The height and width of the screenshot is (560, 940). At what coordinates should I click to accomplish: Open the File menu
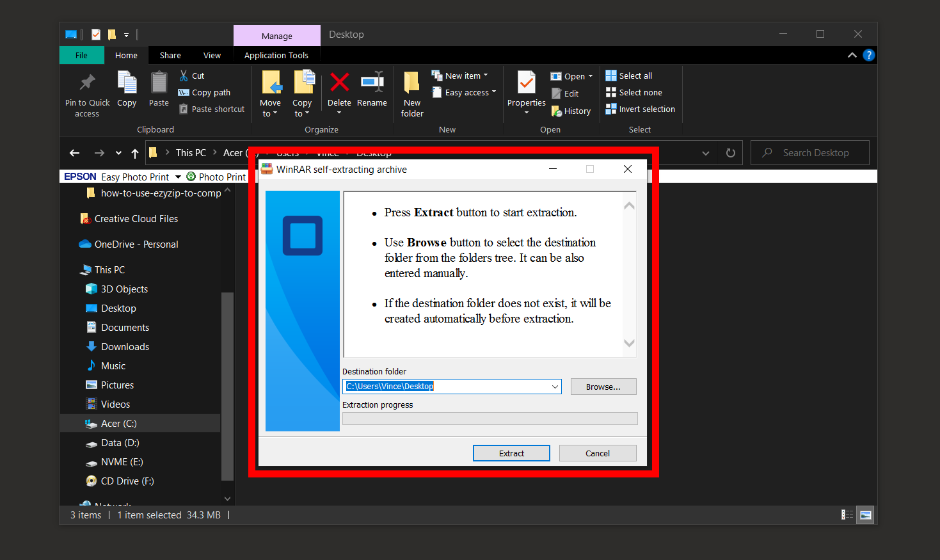tap(81, 55)
